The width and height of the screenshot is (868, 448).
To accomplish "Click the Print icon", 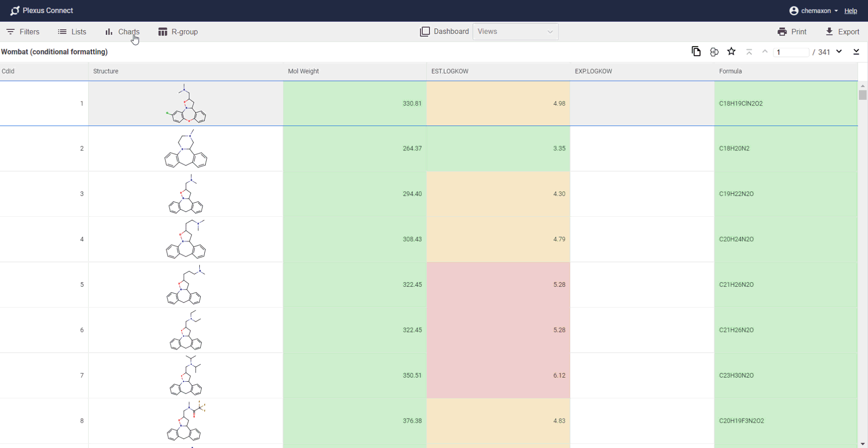I will [782, 32].
